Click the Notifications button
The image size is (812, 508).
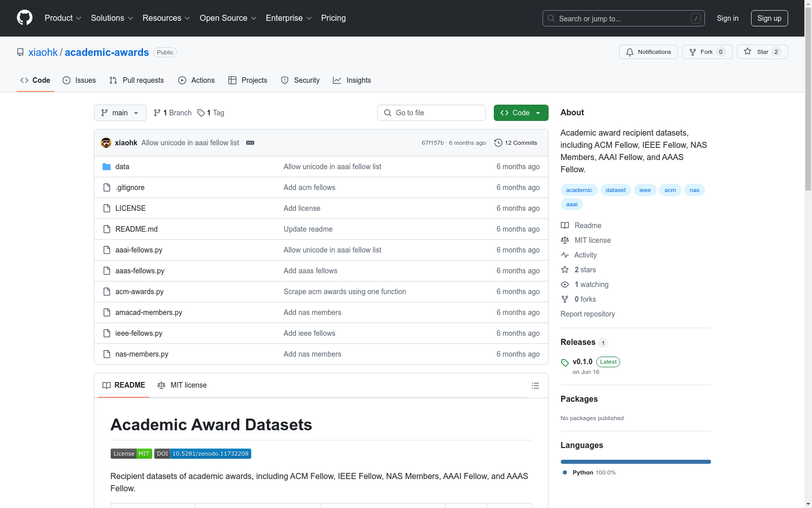pyautogui.click(x=649, y=52)
